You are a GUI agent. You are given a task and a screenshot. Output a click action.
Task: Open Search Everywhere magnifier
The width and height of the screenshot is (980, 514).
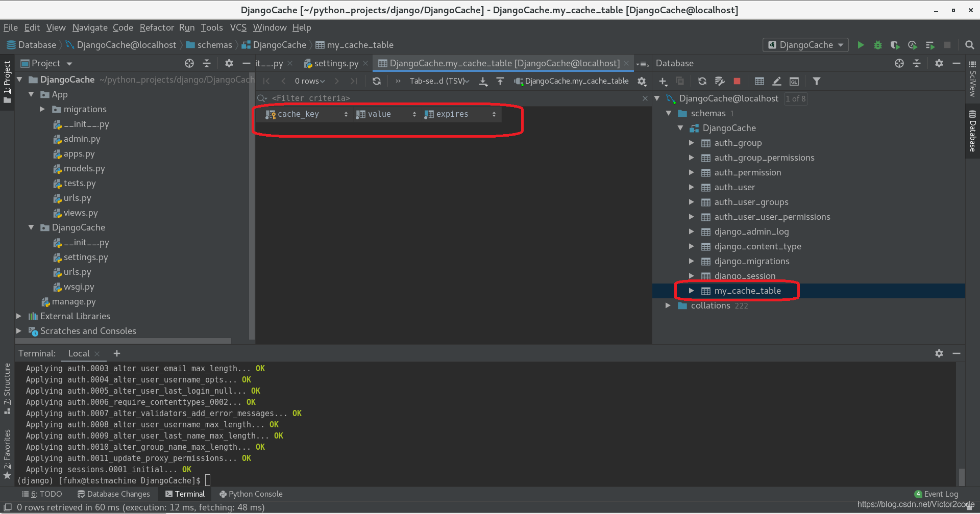[x=970, y=45]
